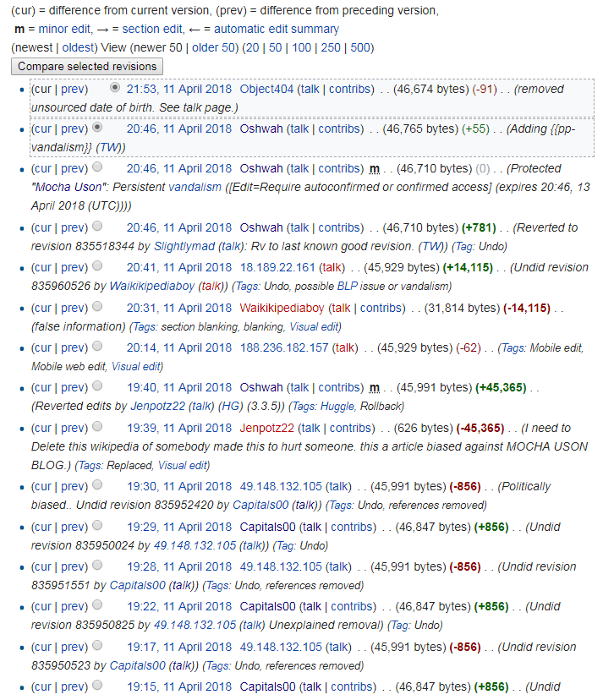Click cur on the 19:28 row
Image resolution: width=603 pixels, height=700 pixels.
(42, 567)
